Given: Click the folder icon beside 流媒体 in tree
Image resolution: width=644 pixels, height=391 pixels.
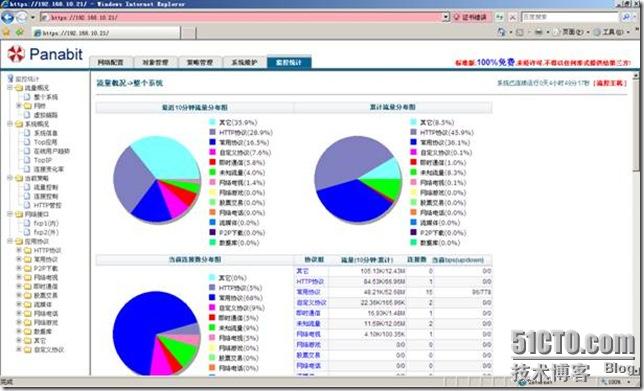Looking at the screenshot, I should pos(28,304).
